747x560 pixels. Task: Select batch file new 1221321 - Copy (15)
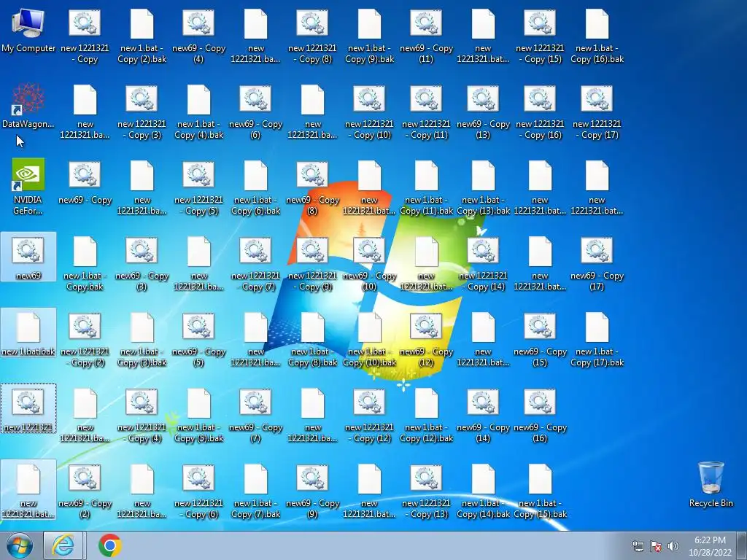540,36
